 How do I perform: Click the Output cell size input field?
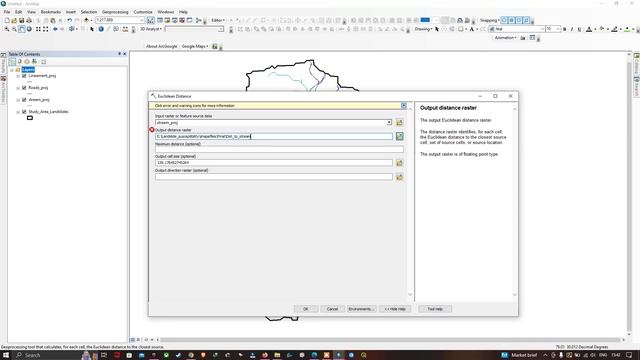tap(273, 163)
